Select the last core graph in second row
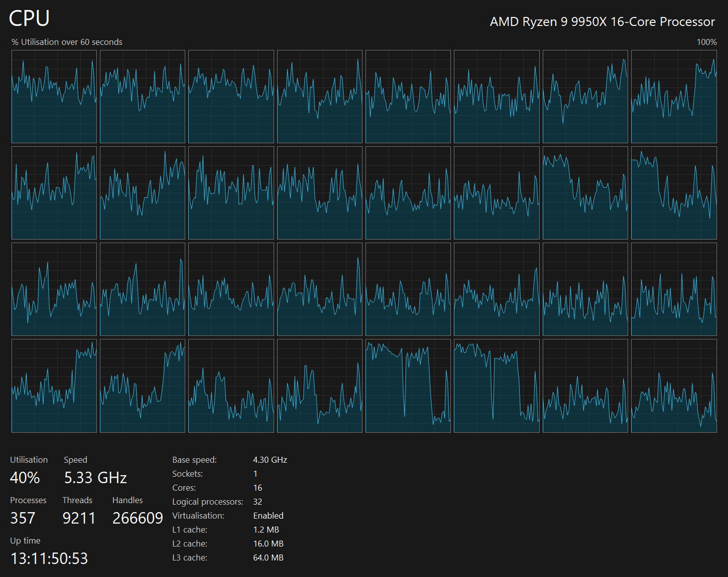Image resolution: width=728 pixels, height=577 pixels. [x=674, y=193]
